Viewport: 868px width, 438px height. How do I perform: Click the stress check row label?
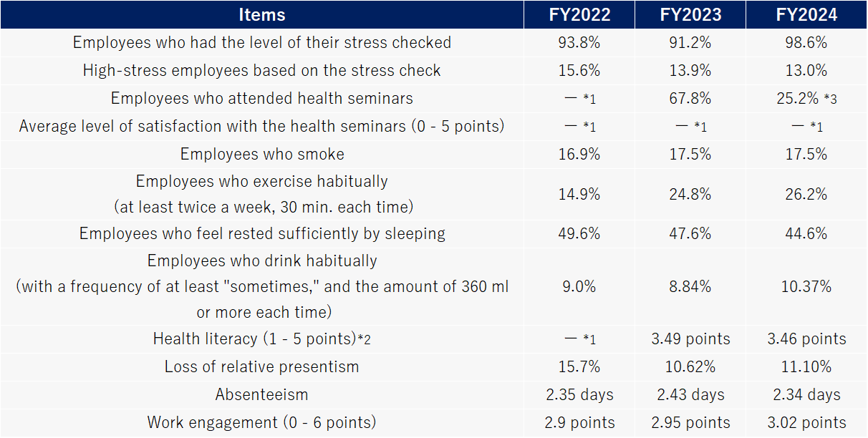point(261,42)
